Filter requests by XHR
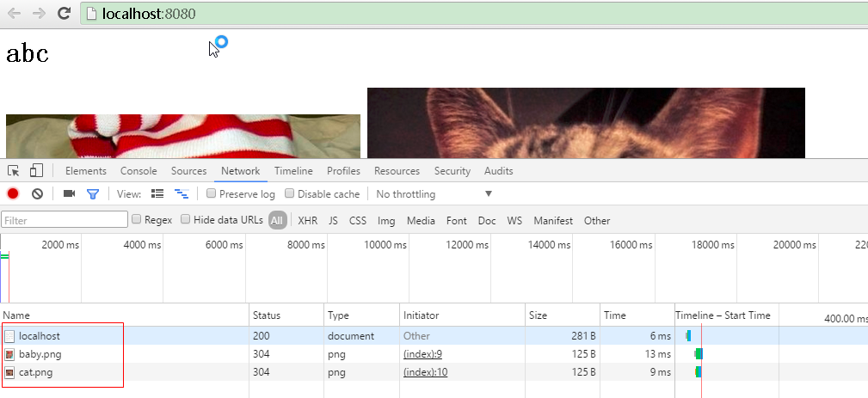The height and width of the screenshot is (398, 868). pos(308,221)
